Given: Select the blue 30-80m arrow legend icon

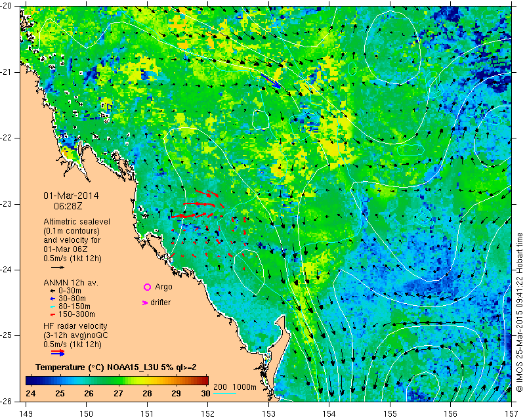Looking at the screenshot, I should [x=52, y=299].
